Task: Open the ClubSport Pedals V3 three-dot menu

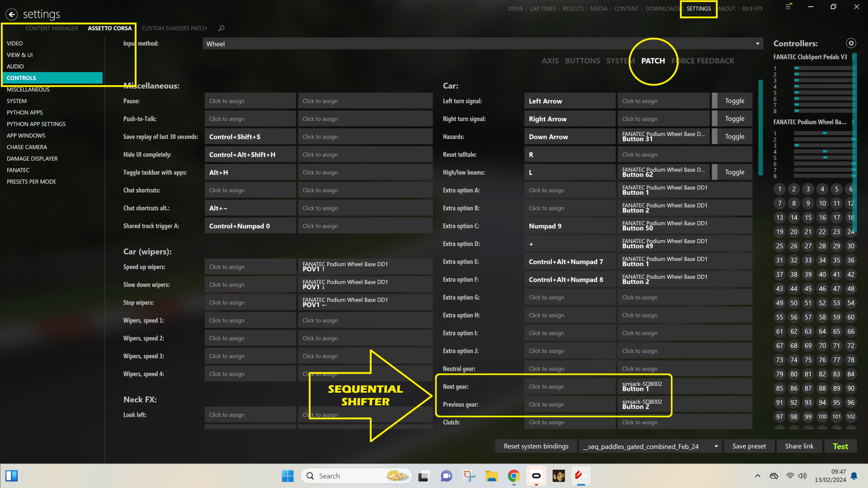Action: [853, 57]
